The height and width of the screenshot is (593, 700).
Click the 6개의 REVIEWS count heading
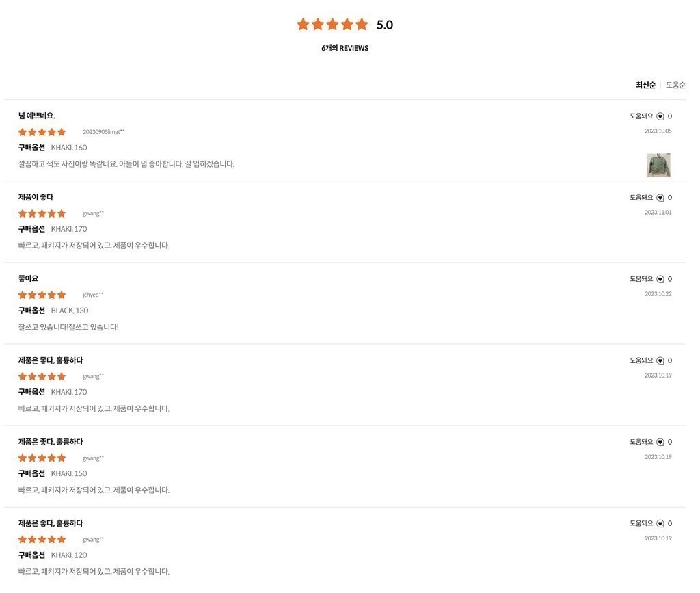(x=345, y=48)
